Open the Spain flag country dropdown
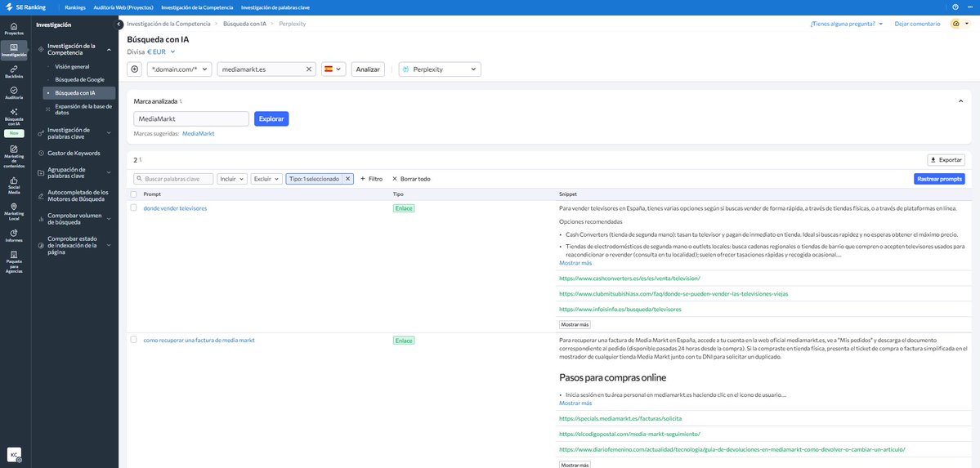Screen dimensions: 980x468 tap(333, 69)
